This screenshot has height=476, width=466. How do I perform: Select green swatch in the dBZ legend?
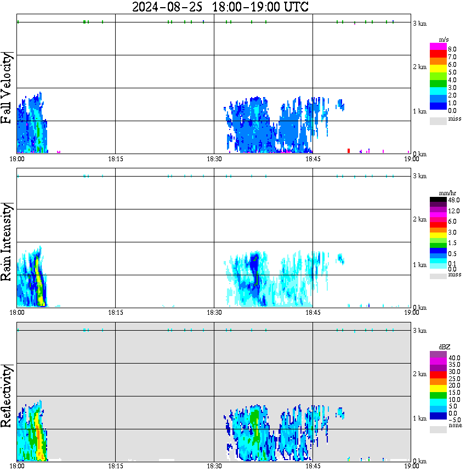coord(438,395)
